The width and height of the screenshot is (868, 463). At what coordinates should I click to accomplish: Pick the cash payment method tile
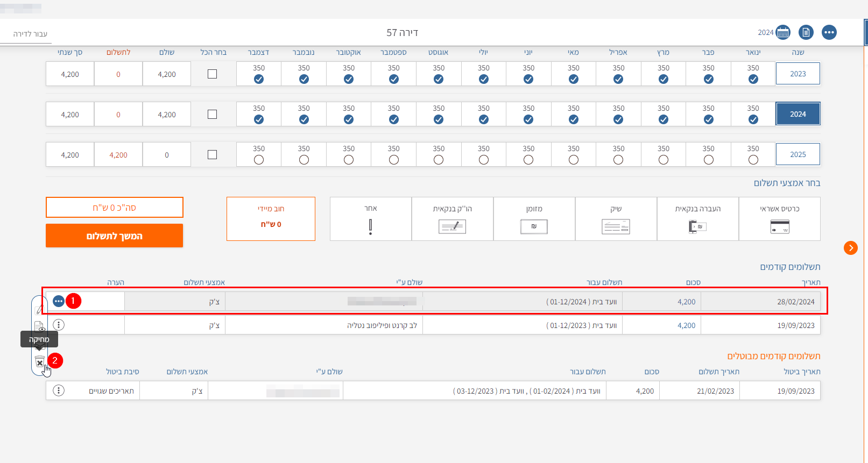pyautogui.click(x=534, y=219)
